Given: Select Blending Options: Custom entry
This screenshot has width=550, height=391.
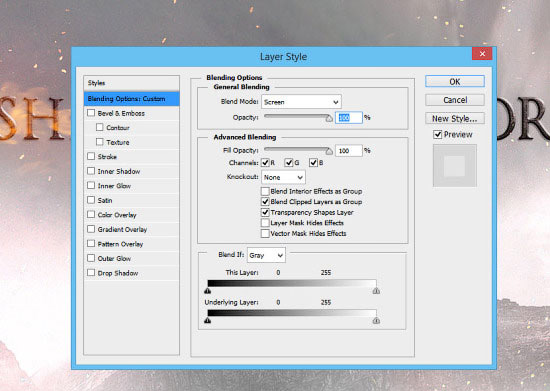Looking at the screenshot, I should [x=132, y=99].
